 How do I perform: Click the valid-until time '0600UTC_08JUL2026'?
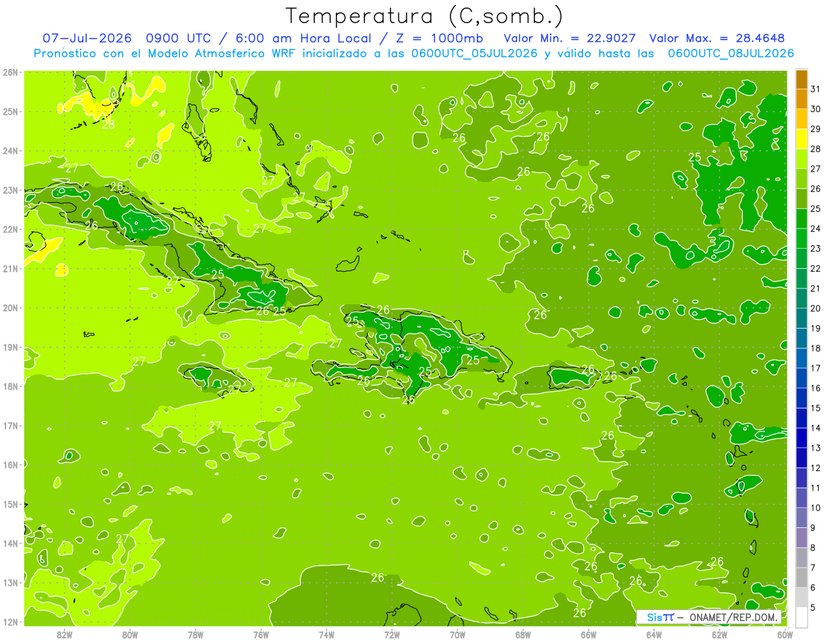730,53
